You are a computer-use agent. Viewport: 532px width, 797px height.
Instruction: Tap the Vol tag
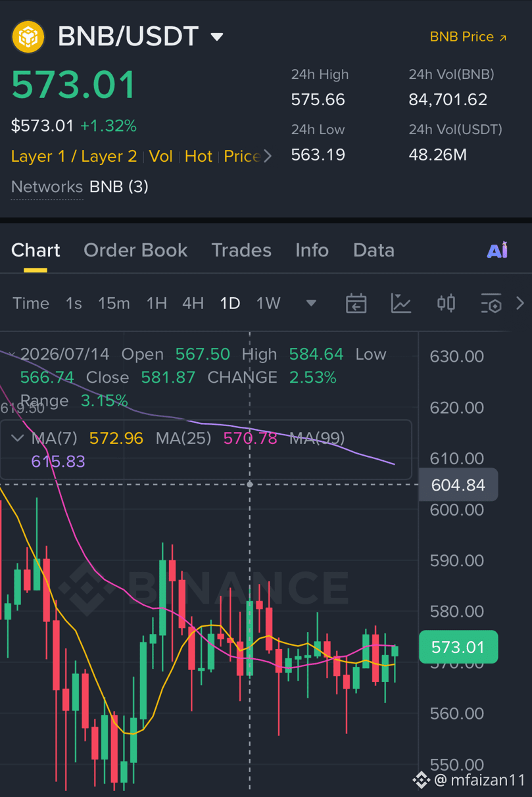(160, 157)
